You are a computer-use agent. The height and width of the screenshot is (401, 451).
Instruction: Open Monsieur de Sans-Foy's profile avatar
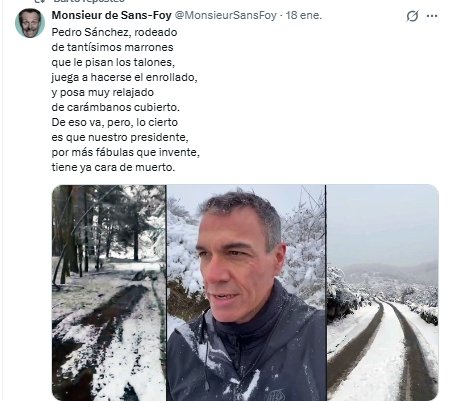point(30,23)
